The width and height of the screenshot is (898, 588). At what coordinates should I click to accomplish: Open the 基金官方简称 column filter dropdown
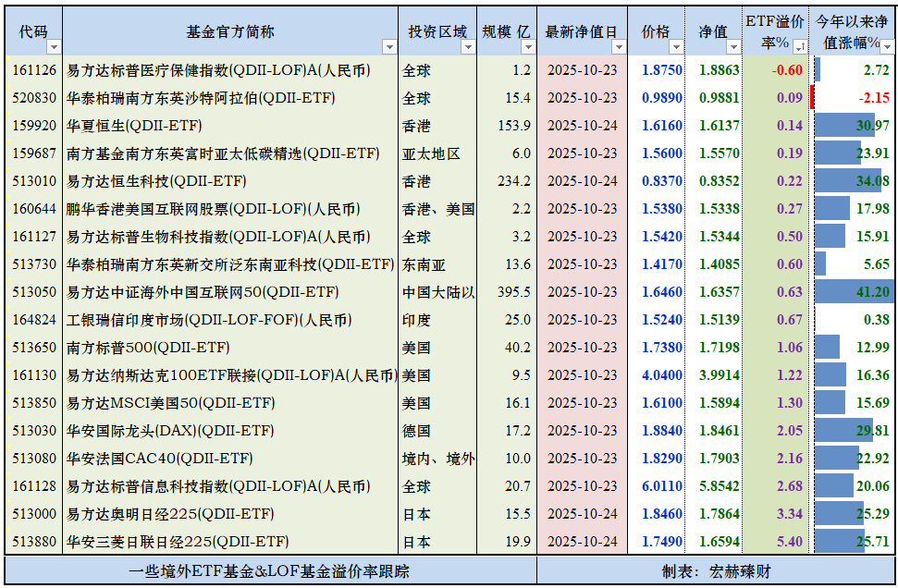click(389, 47)
